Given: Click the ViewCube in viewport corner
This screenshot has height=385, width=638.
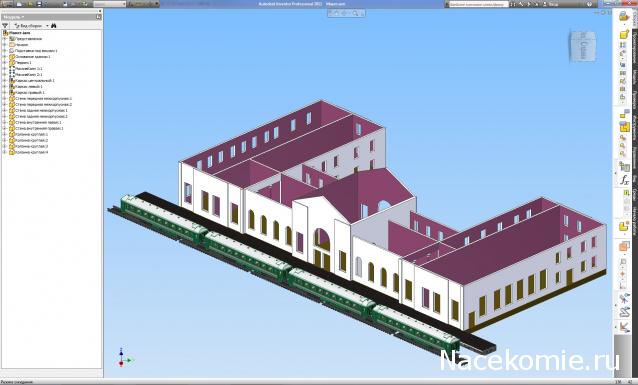Looking at the screenshot, I should (582, 46).
